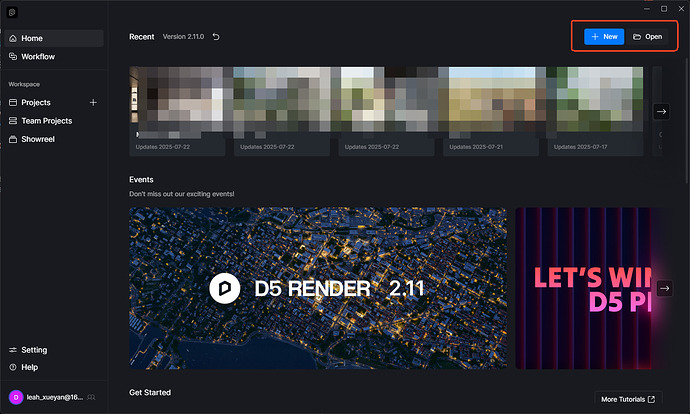
Task: Click the Version 2.11.0 label
Action: coord(184,37)
